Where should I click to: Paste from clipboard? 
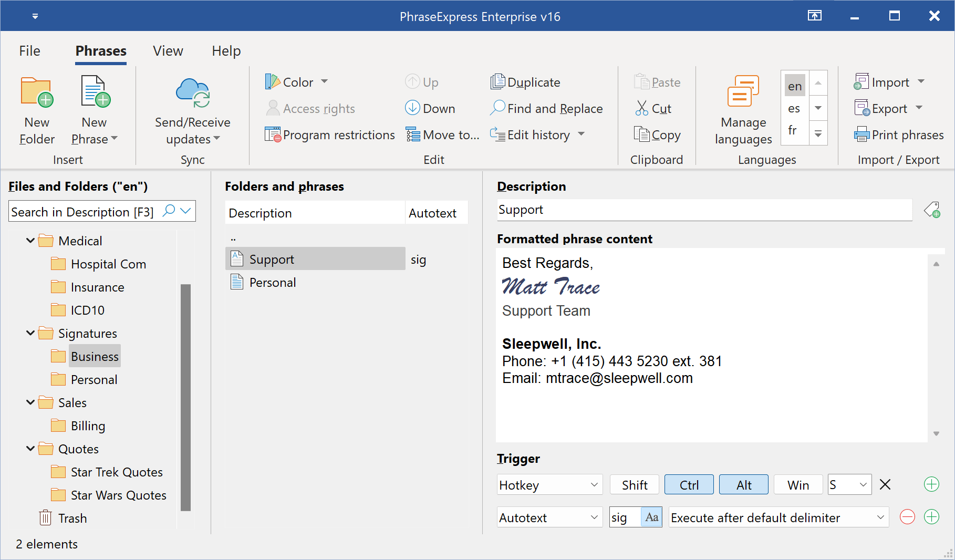point(657,82)
